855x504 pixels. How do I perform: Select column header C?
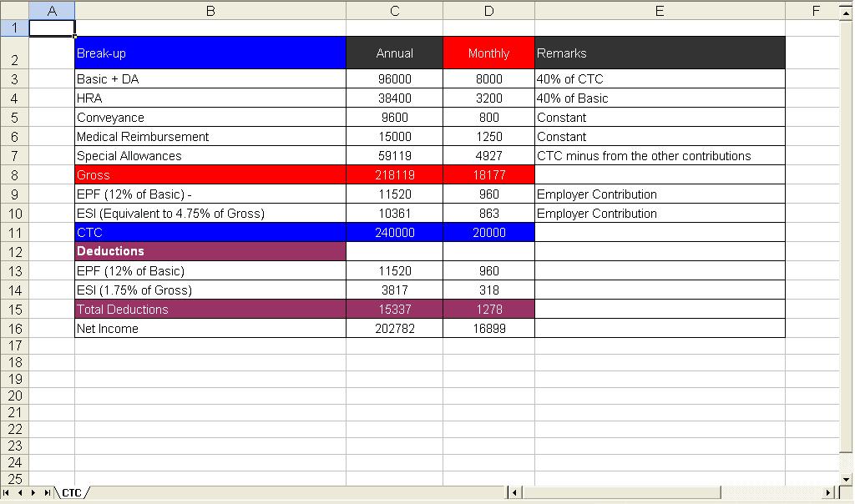coord(393,11)
